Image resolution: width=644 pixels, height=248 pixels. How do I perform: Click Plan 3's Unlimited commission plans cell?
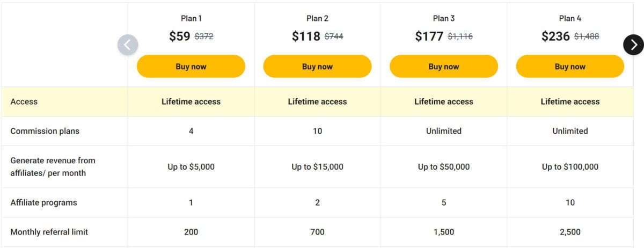point(444,131)
